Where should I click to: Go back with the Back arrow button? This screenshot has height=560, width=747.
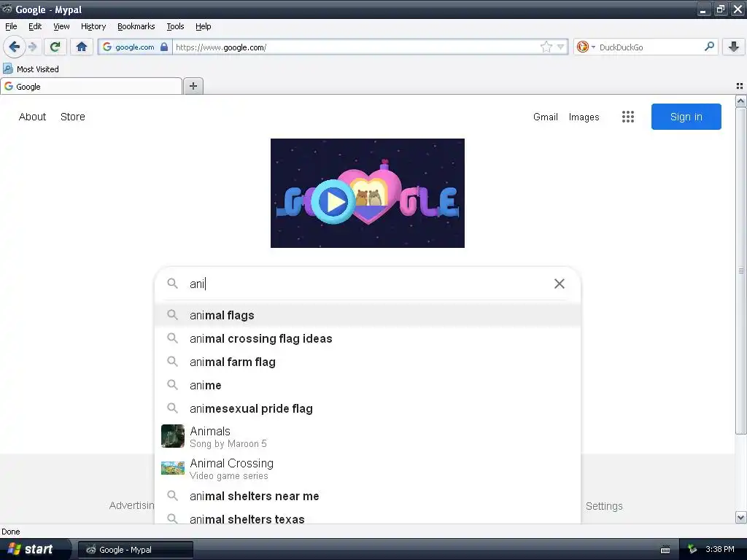15,47
